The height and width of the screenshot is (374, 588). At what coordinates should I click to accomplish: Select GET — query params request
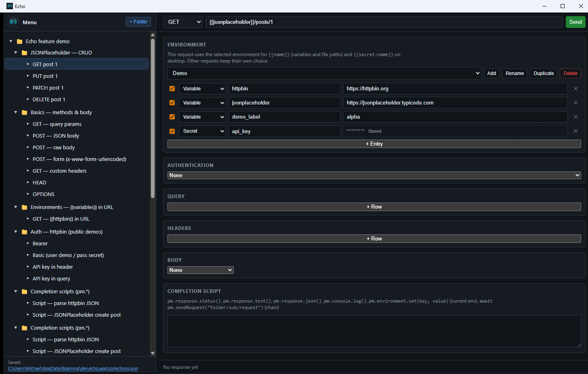(57, 124)
